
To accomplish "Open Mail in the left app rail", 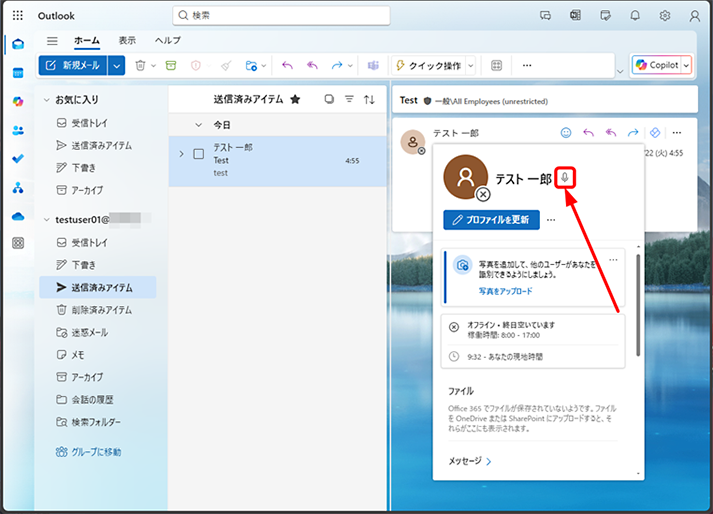I will point(18,44).
